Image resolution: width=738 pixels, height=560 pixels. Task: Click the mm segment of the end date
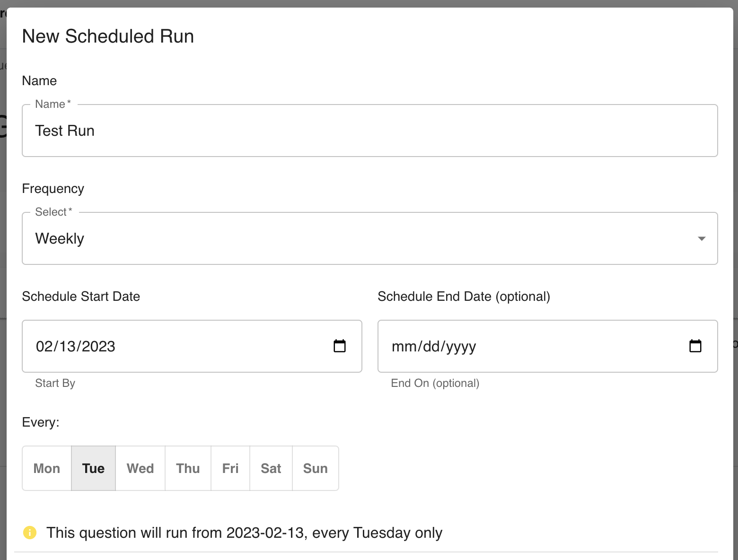click(404, 347)
